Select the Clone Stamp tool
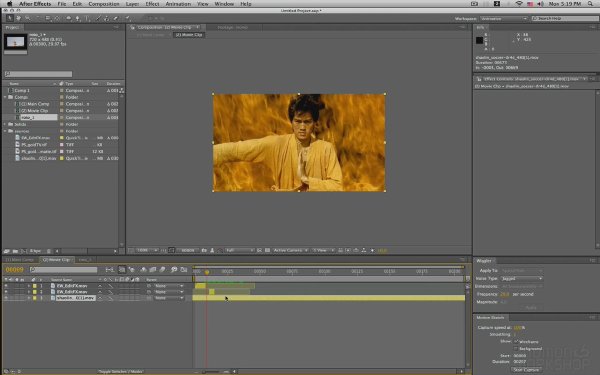600x375 pixels. coord(107,18)
